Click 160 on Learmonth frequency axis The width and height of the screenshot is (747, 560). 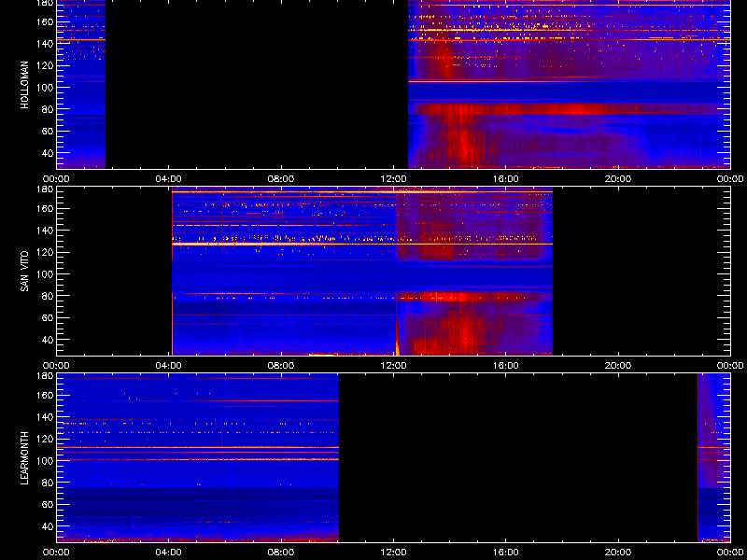(x=44, y=395)
